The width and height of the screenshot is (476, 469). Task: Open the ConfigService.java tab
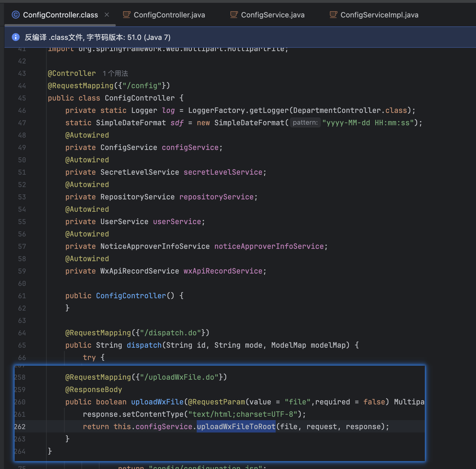tap(272, 15)
